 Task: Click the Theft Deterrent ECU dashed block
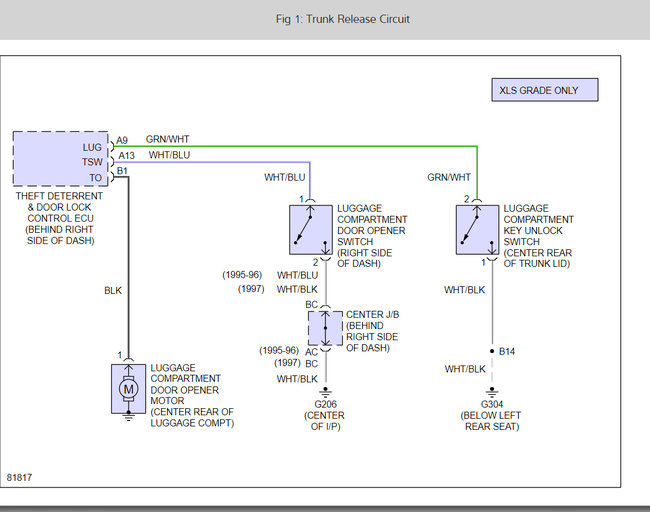(x=61, y=158)
